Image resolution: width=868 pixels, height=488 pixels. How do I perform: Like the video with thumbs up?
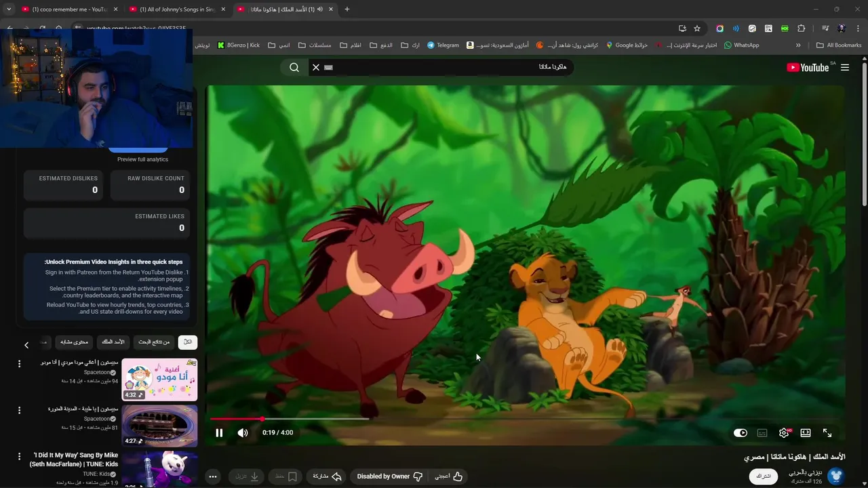(449, 476)
